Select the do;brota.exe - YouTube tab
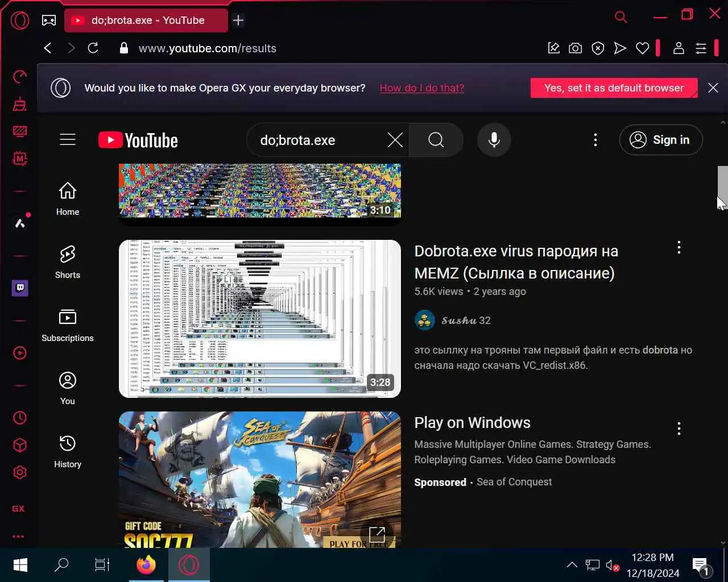The image size is (728, 582). tap(146, 20)
